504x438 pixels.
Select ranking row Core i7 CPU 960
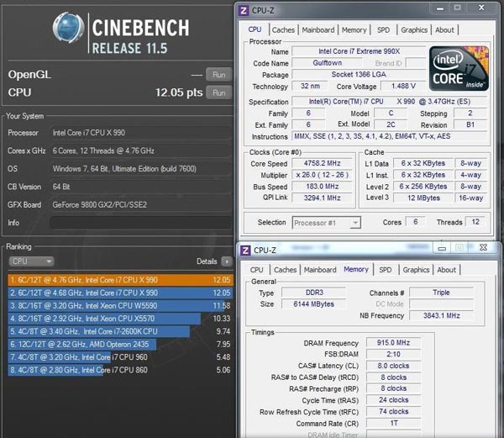coord(120,357)
